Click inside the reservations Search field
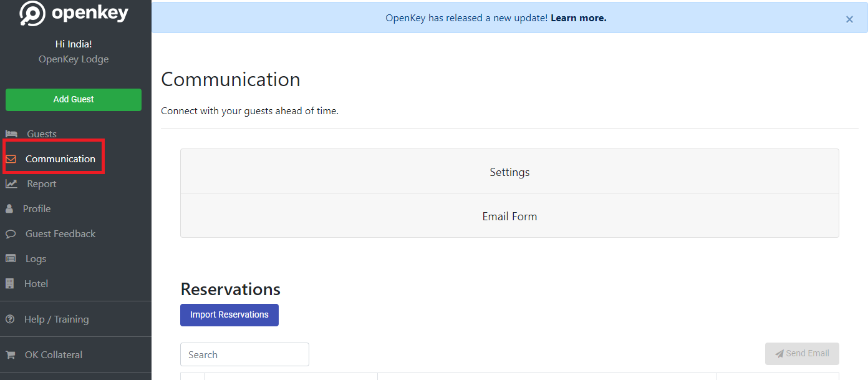Screen dimensions: 868x380 click(244, 354)
